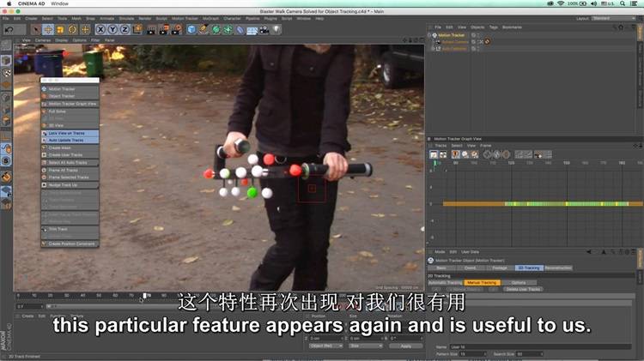
Task: Select the Move tool
Action: pos(48,29)
